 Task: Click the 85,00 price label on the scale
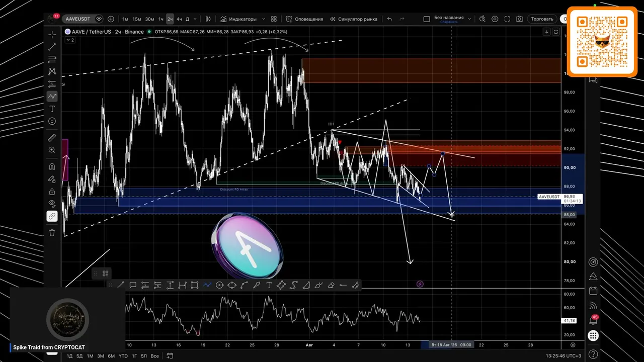coord(569,215)
